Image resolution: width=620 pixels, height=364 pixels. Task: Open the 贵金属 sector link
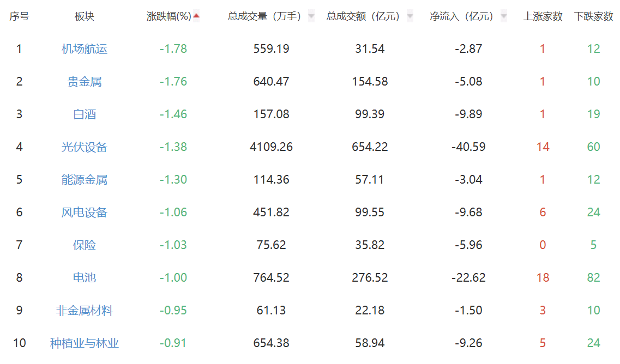pos(85,82)
